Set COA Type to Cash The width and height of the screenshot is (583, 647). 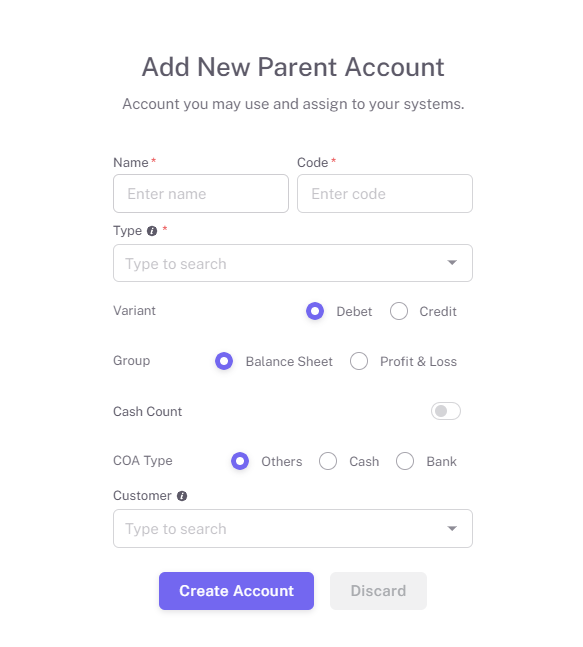tap(328, 461)
